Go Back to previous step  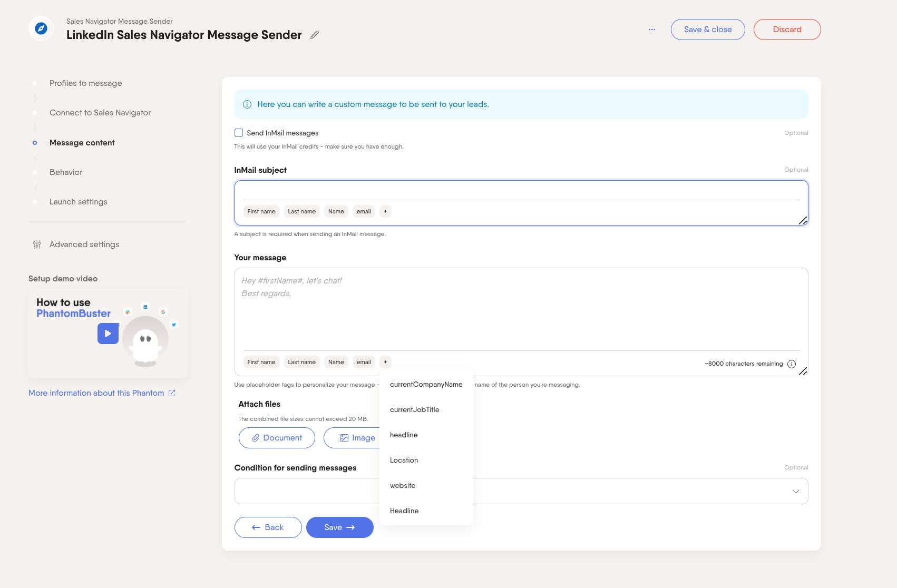coord(268,527)
